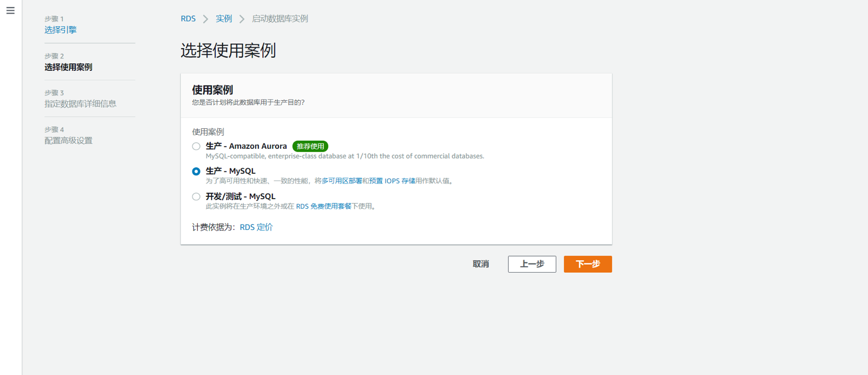868x375 pixels.
Task: Continue with the orange 下一步 button
Action: pos(587,264)
